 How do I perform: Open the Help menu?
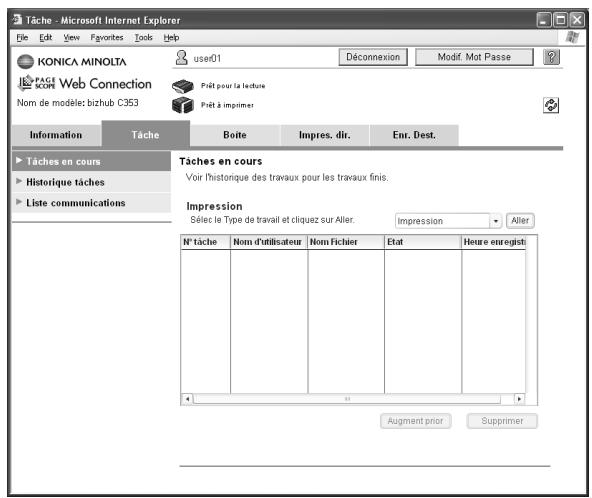click(171, 37)
